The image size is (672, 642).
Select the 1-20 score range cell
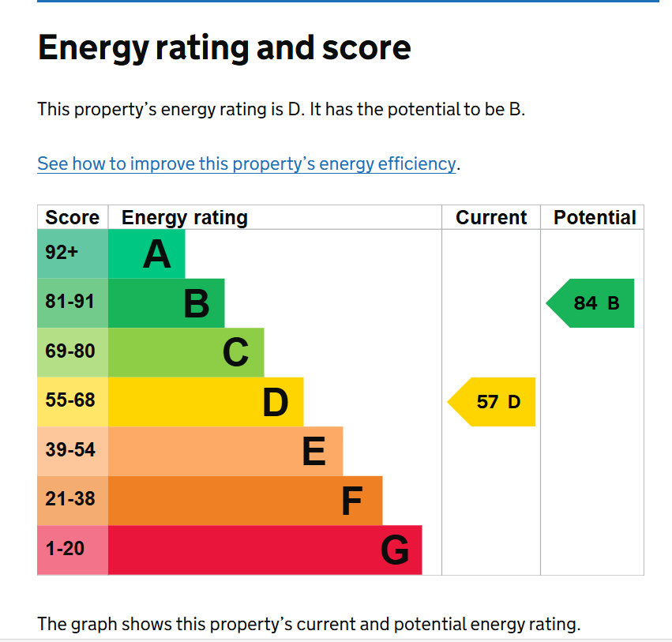click(72, 550)
